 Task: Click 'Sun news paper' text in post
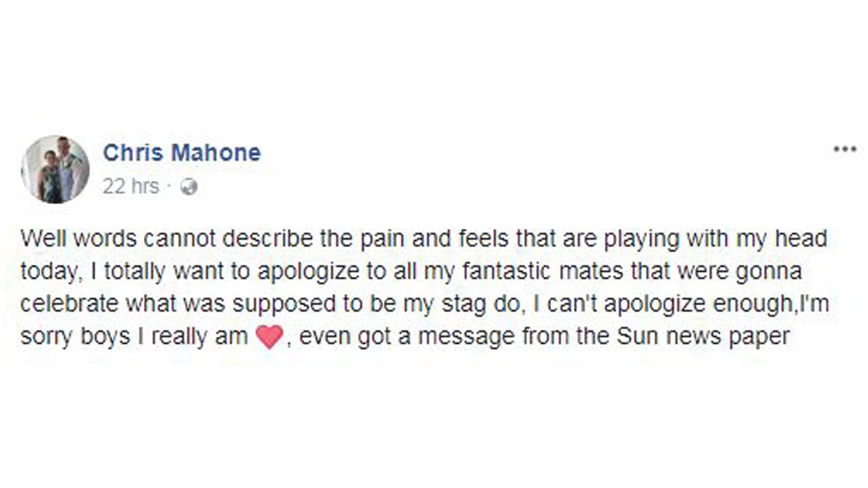click(x=703, y=336)
